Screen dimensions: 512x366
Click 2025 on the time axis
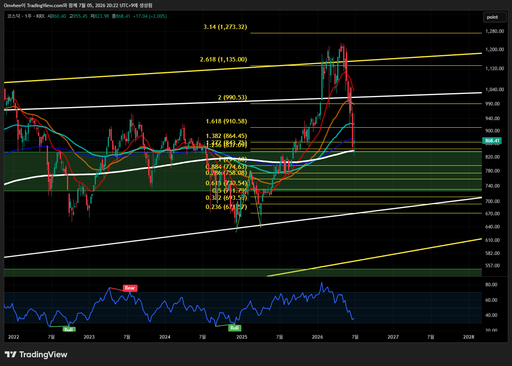pos(242,337)
